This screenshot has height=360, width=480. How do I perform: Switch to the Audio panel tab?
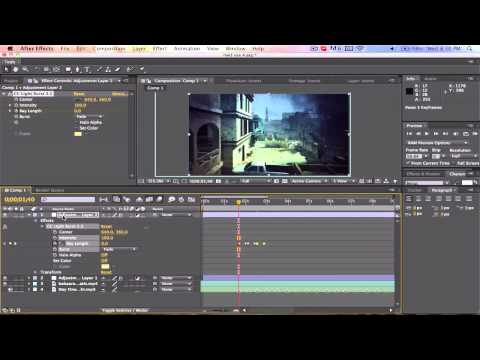[x=430, y=79]
